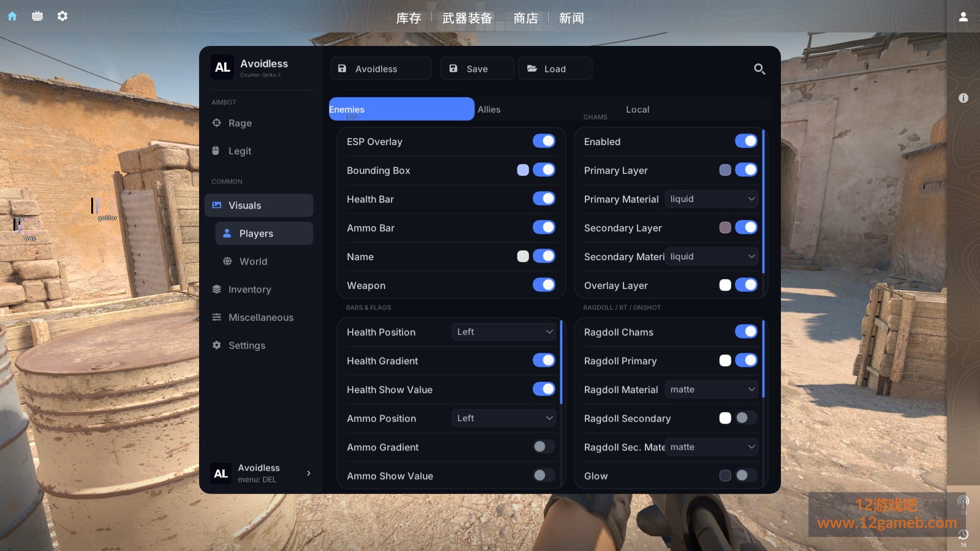Open the Miscellaneous section
This screenshot has width=980, height=551.
pos(259,317)
